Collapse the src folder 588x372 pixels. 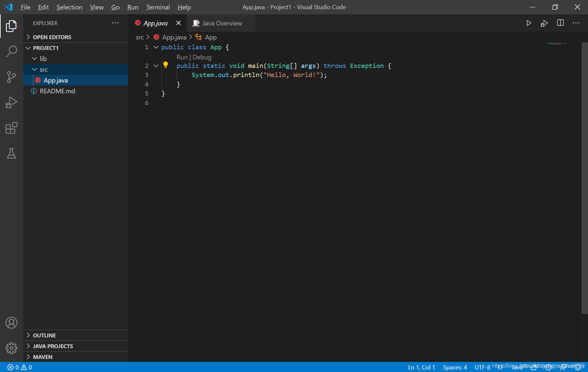[x=76, y=70]
